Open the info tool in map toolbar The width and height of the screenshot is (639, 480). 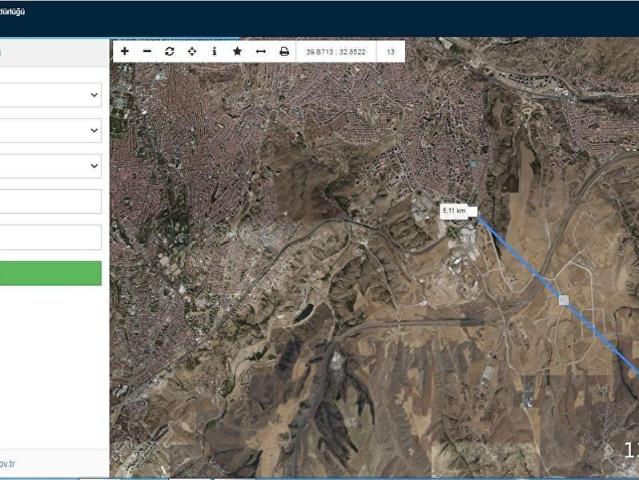[214, 51]
